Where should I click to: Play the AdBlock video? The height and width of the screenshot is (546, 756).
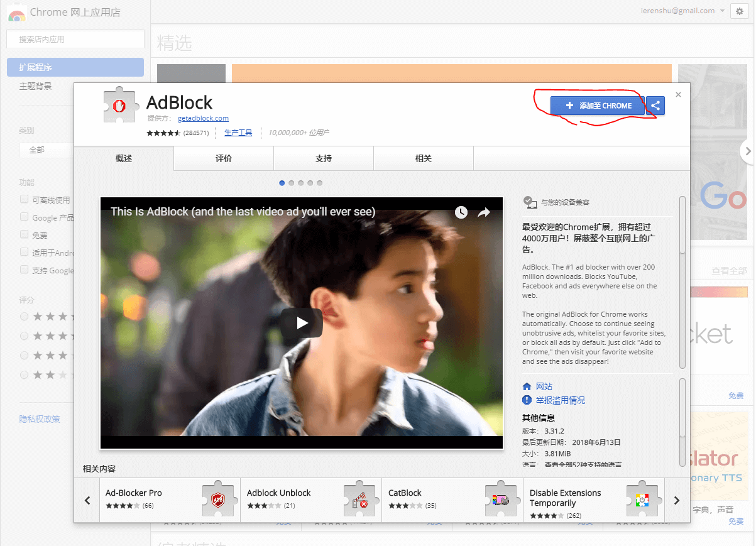[x=302, y=323]
